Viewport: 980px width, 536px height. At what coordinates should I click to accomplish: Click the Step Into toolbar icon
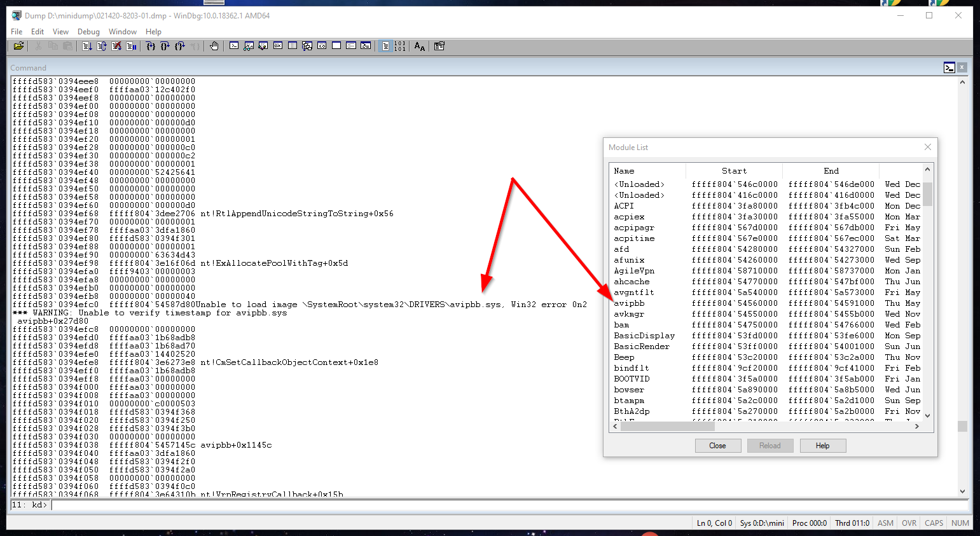(x=151, y=46)
